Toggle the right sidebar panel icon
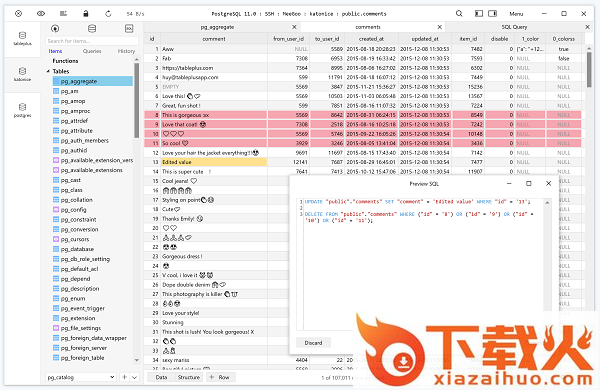This screenshot has width=600, height=390. tap(492, 14)
